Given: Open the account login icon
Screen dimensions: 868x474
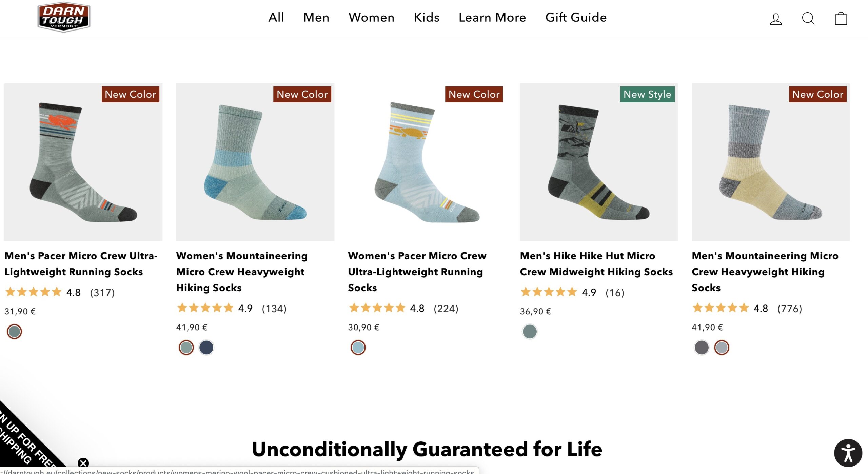Looking at the screenshot, I should (x=775, y=19).
